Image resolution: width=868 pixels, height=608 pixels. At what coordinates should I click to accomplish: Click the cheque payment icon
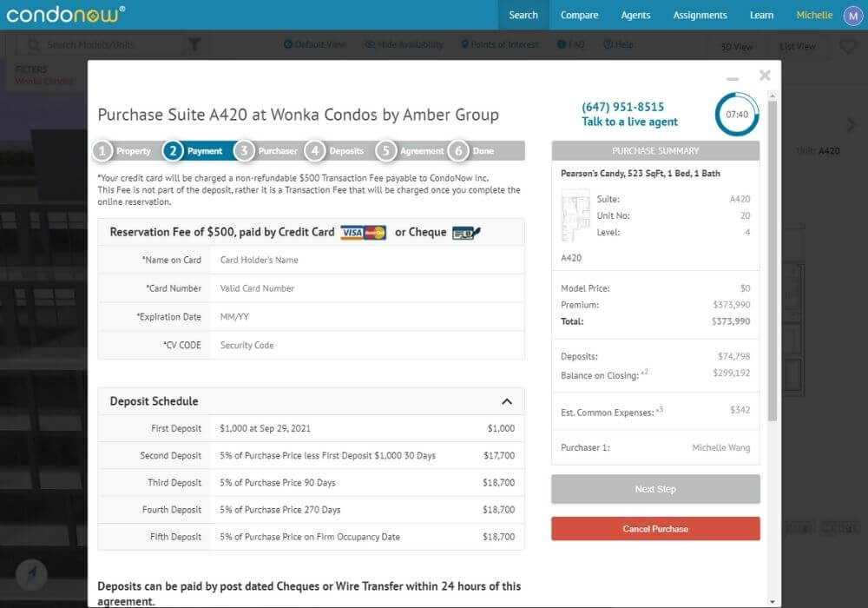466,233
